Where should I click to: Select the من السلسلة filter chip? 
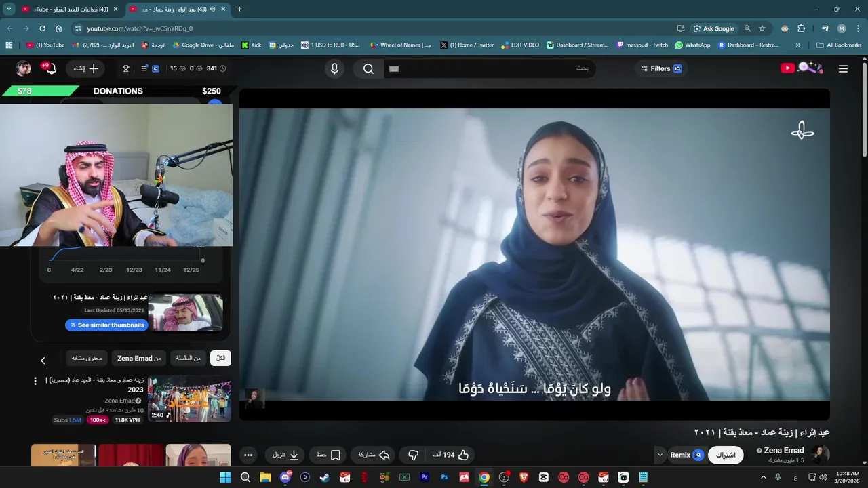pyautogui.click(x=189, y=358)
